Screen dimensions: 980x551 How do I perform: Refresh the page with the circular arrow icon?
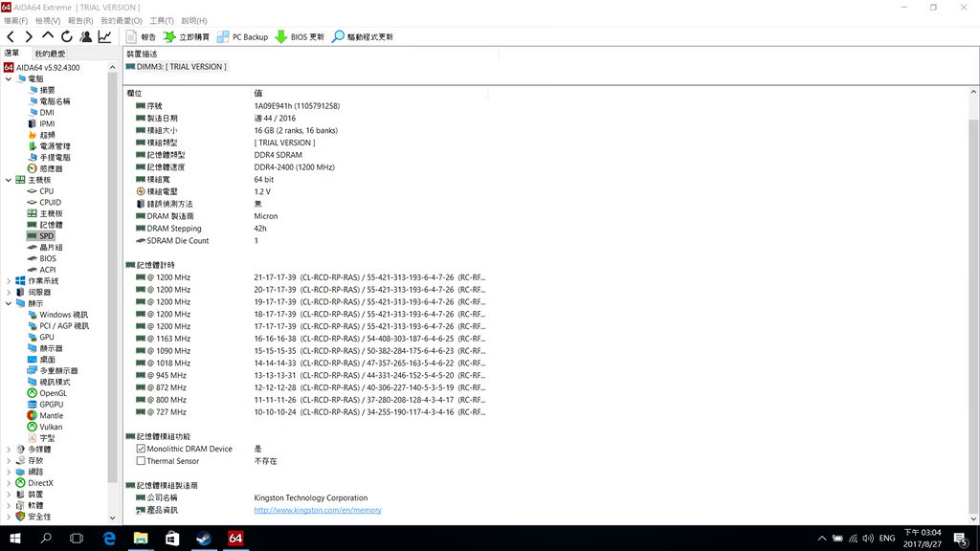click(x=67, y=37)
